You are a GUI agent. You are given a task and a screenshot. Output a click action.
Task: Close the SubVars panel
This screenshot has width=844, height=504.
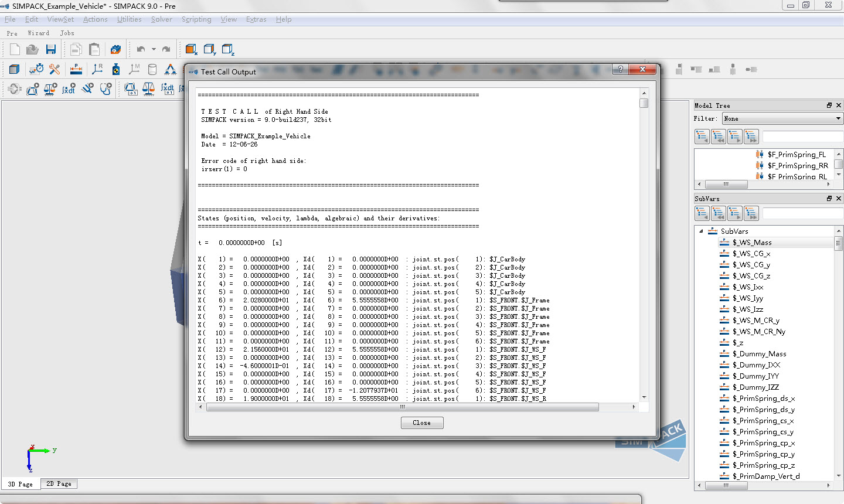click(x=839, y=199)
